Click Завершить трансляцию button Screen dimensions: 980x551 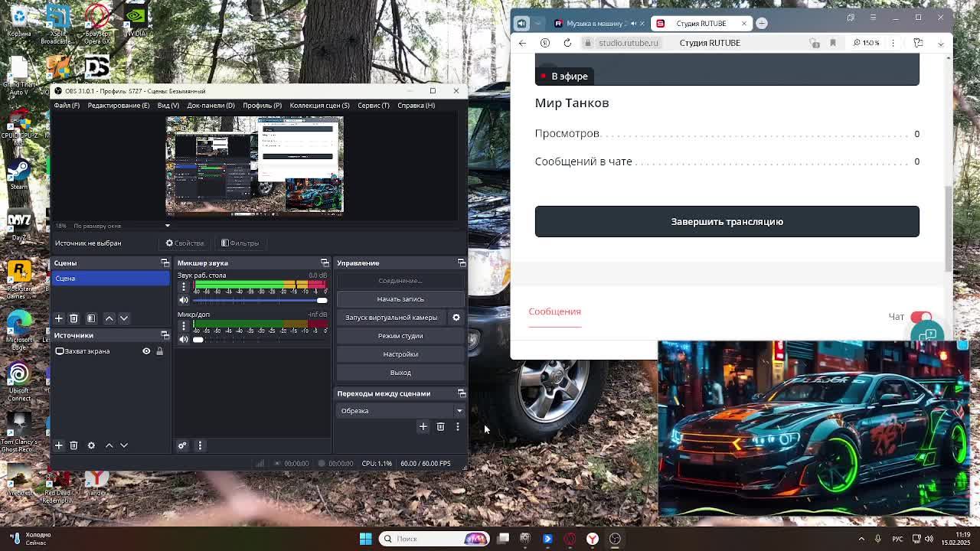click(727, 221)
